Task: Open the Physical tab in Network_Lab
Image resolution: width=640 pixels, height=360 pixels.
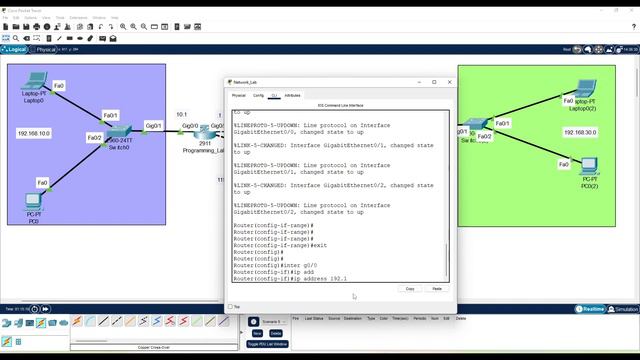Action: click(x=239, y=96)
